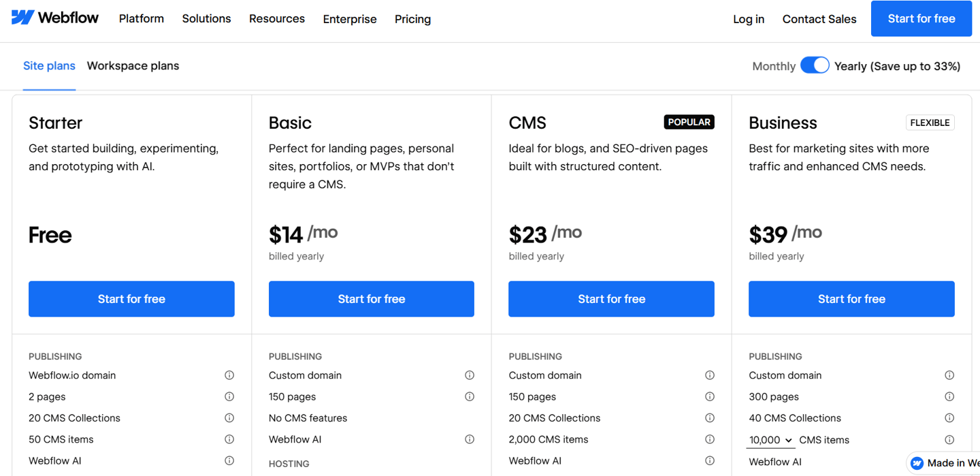980x476 pixels.
Task: Click the info icon beside Webflow AI in Basic
Action: click(470, 439)
